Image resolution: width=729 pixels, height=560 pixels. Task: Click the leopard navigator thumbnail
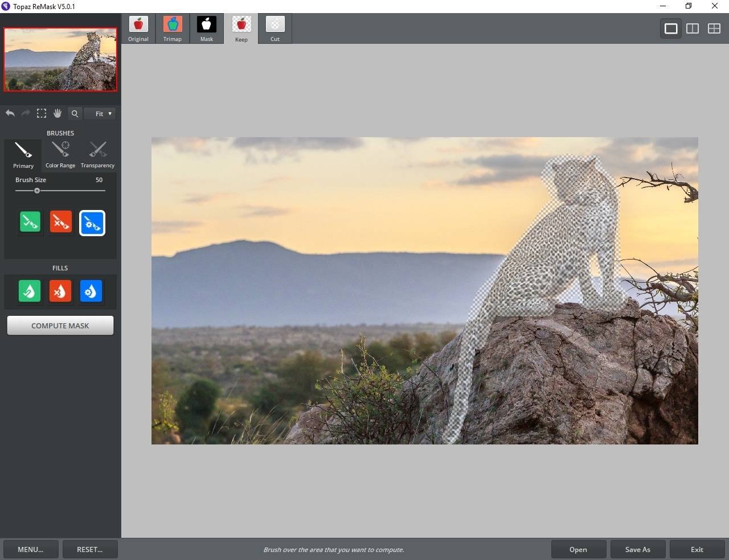pyautogui.click(x=60, y=60)
